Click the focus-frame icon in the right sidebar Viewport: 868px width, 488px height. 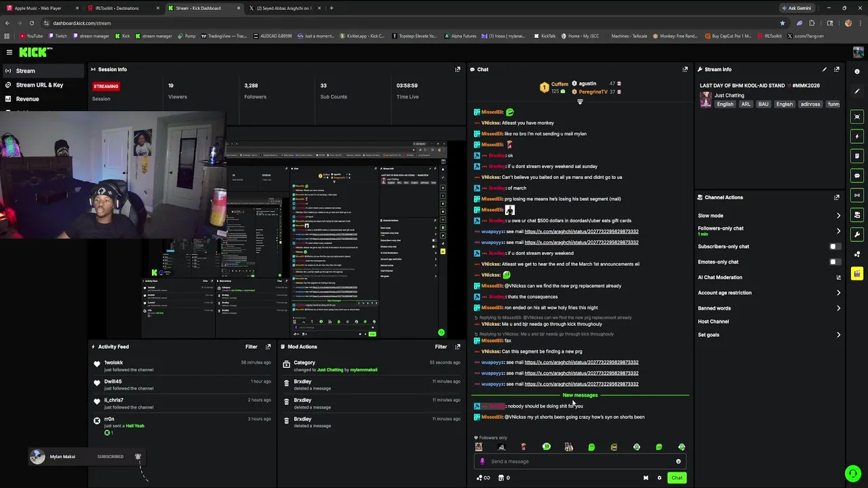coord(857,117)
